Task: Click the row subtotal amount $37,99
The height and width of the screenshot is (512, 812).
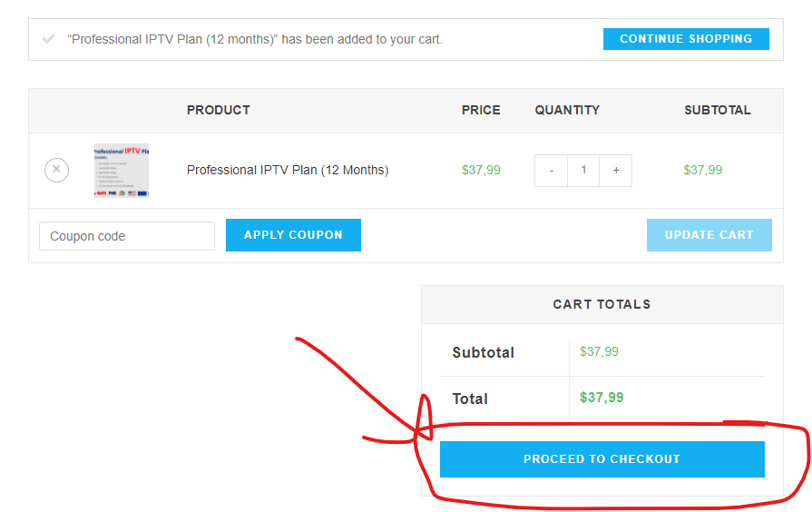Action: [703, 170]
